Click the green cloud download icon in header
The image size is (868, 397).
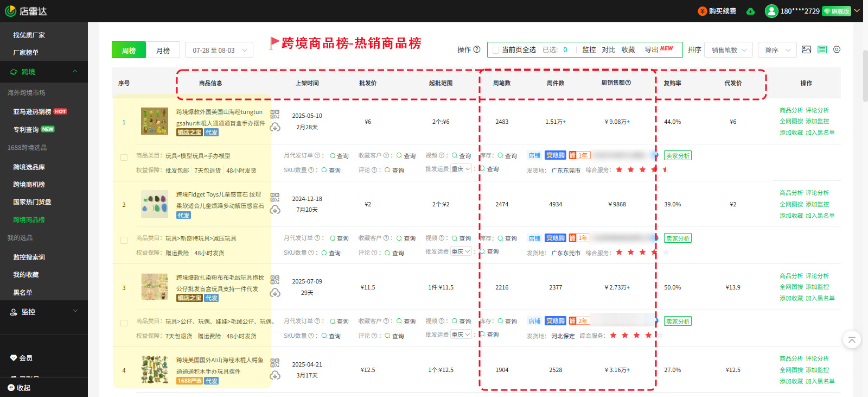(750, 11)
